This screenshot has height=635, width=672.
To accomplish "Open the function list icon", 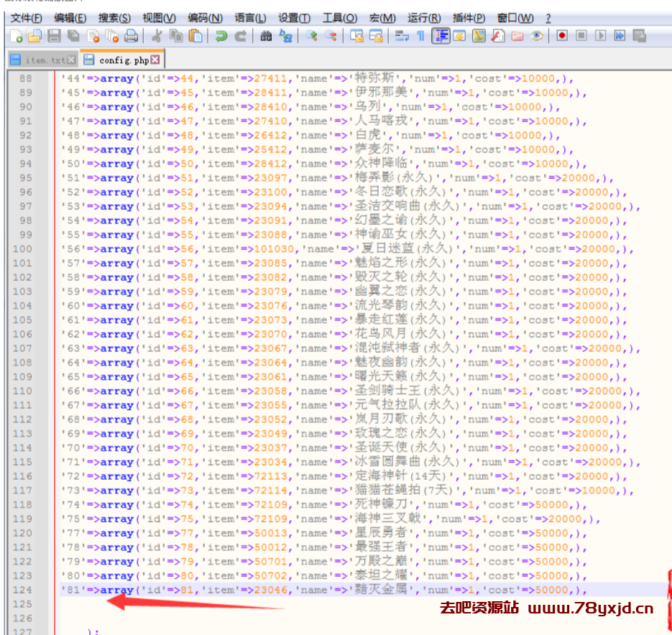I will 498,36.
